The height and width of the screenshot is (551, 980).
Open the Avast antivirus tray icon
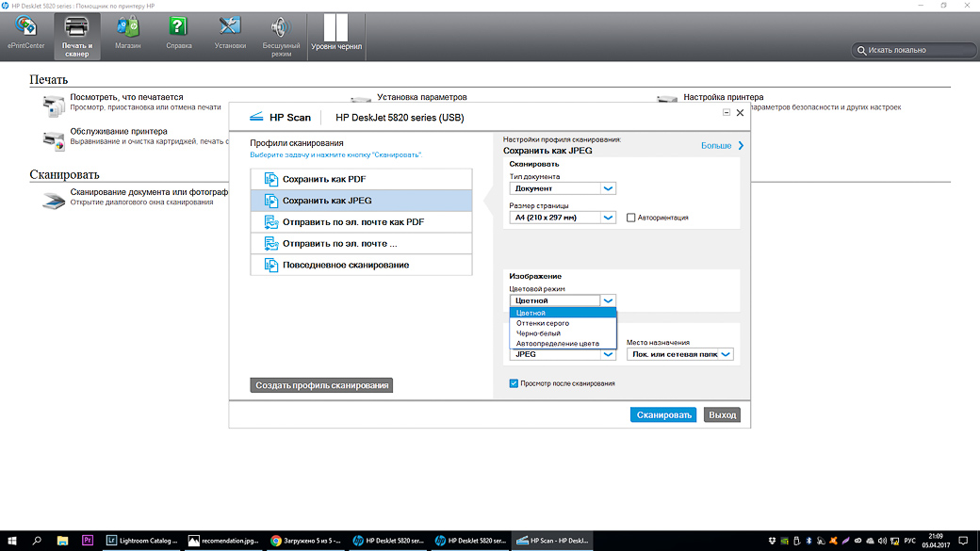tap(832, 541)
